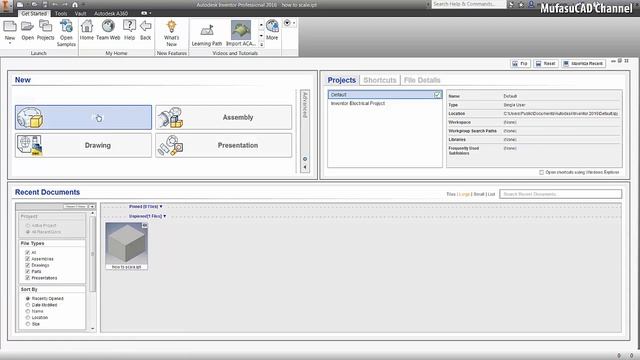
Task: Open What's New lightbulb icon
Action: (x=171, y=27)
